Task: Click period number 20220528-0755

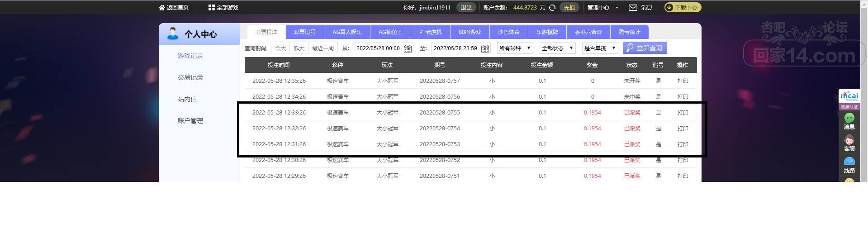Action: coord(440,113)
